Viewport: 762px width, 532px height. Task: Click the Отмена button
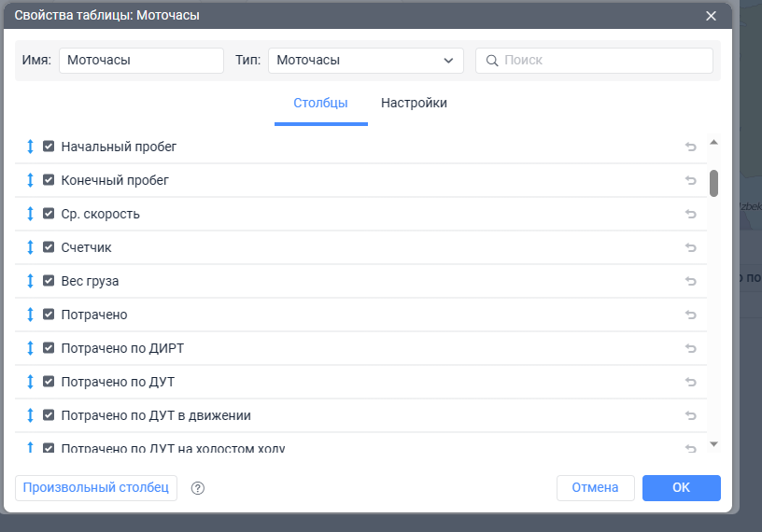[595, 487]
